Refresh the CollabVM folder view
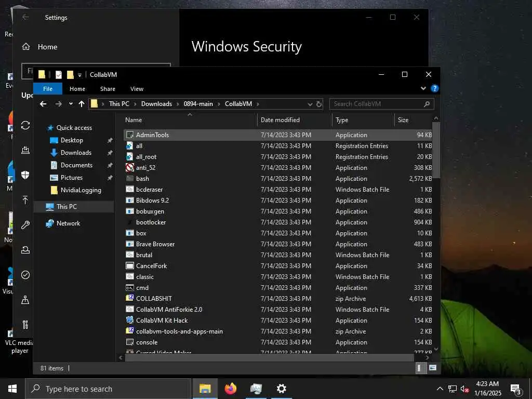532x399 pixels. 319,104
